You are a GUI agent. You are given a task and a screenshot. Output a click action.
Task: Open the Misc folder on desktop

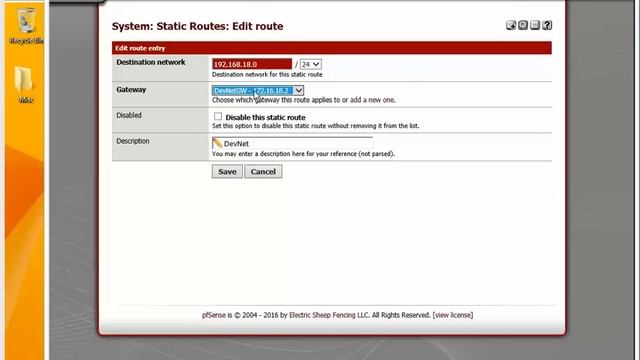pos(25,85)
